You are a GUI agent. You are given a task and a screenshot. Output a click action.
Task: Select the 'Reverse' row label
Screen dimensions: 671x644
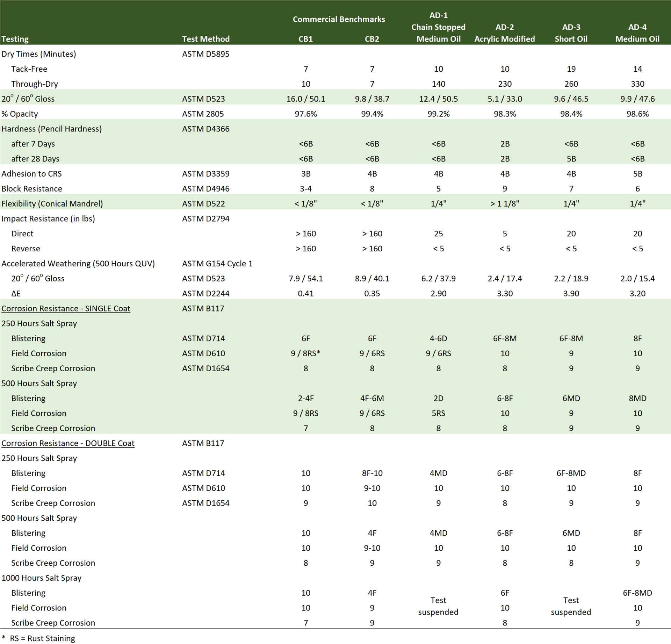(x=26, y=249)
